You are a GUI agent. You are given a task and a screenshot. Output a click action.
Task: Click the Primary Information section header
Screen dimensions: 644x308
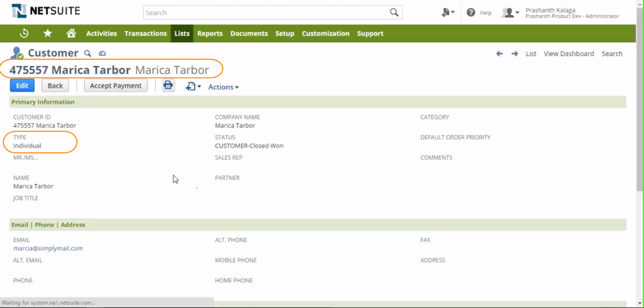point(318,102)
